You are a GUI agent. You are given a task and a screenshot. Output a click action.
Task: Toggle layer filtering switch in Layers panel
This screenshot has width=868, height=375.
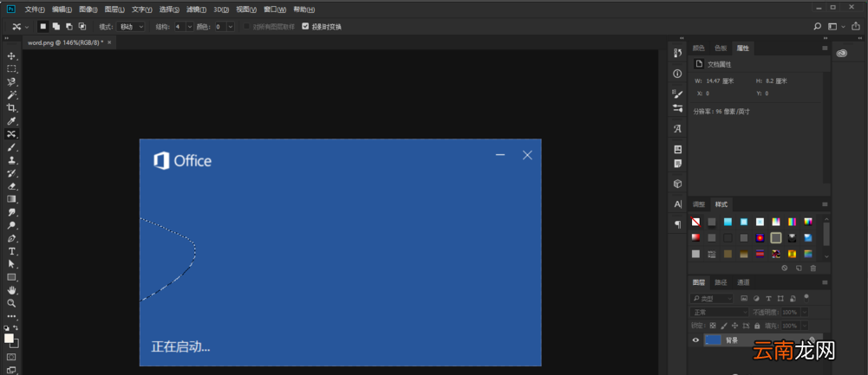806,297
